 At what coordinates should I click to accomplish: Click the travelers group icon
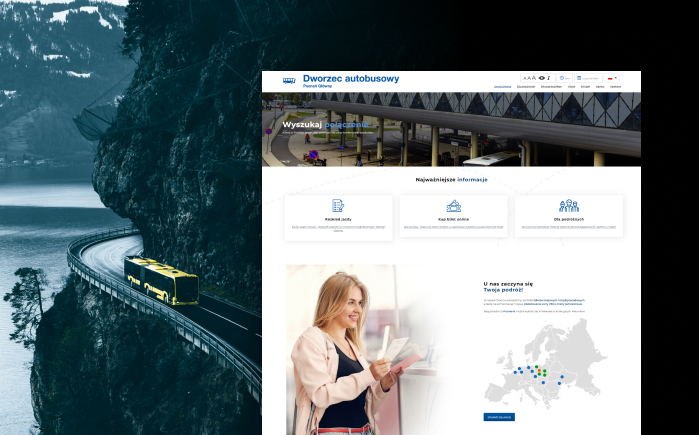coord(568,205)
